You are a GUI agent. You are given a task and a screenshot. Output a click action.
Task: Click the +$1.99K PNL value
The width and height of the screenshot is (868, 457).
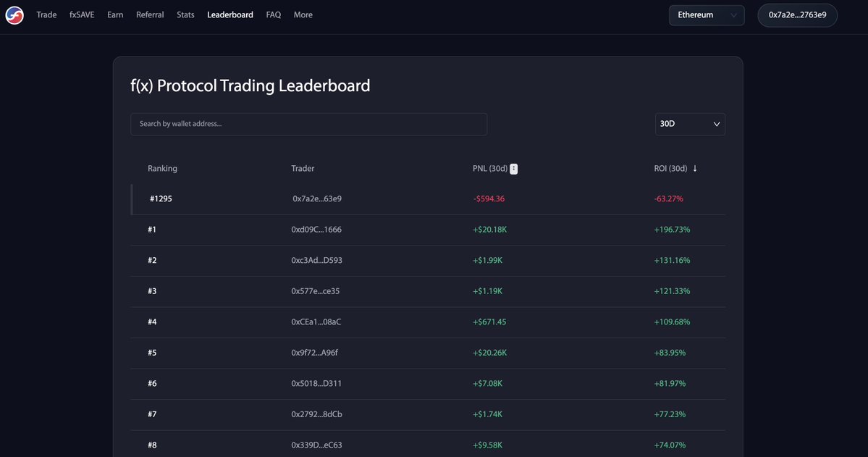(x=488, y=260)
